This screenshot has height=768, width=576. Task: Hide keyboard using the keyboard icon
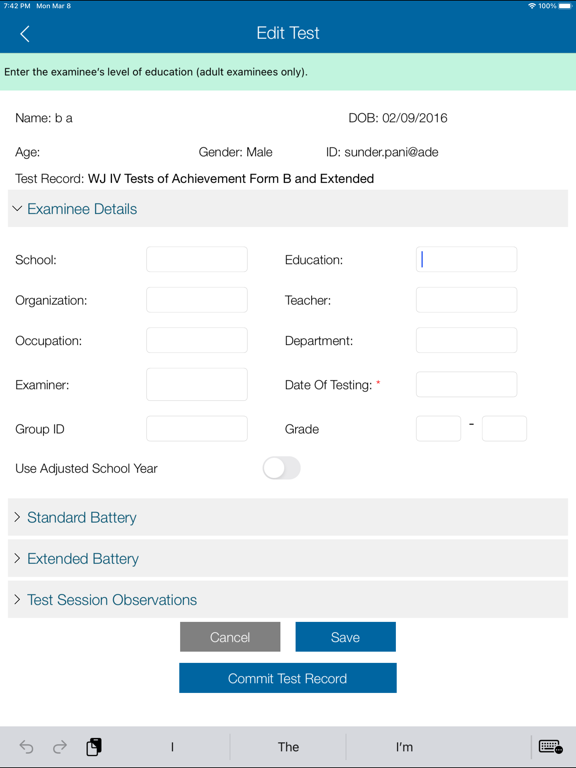coord(551,747)
